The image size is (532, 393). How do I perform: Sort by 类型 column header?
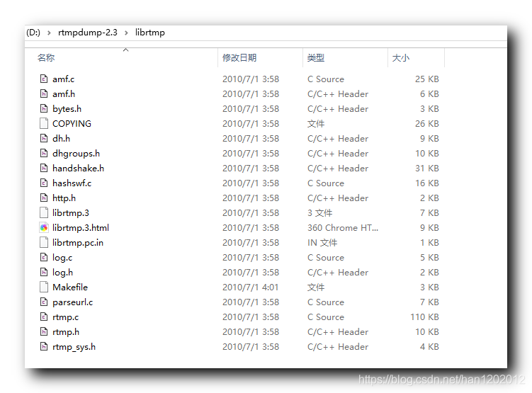coord(316,58)
